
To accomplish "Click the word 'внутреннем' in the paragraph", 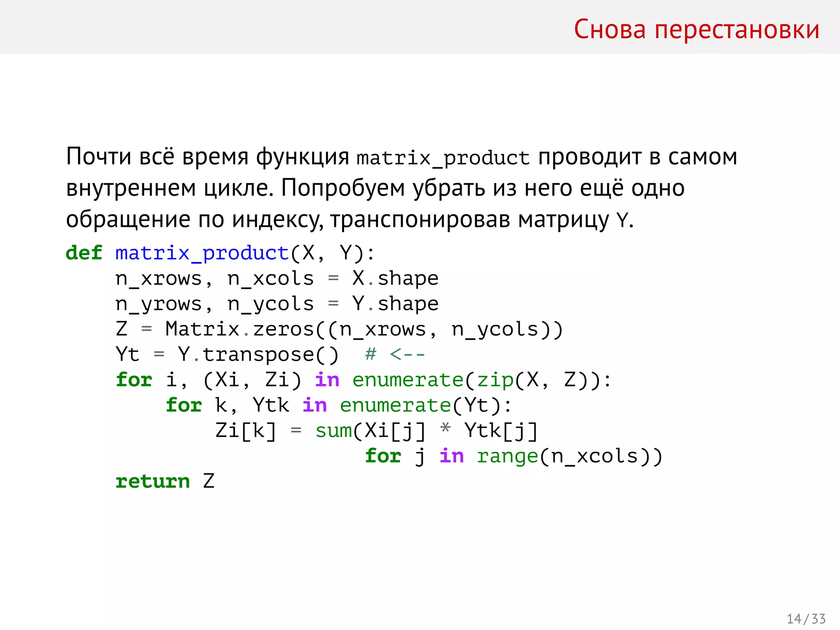I will click(130, 188).
